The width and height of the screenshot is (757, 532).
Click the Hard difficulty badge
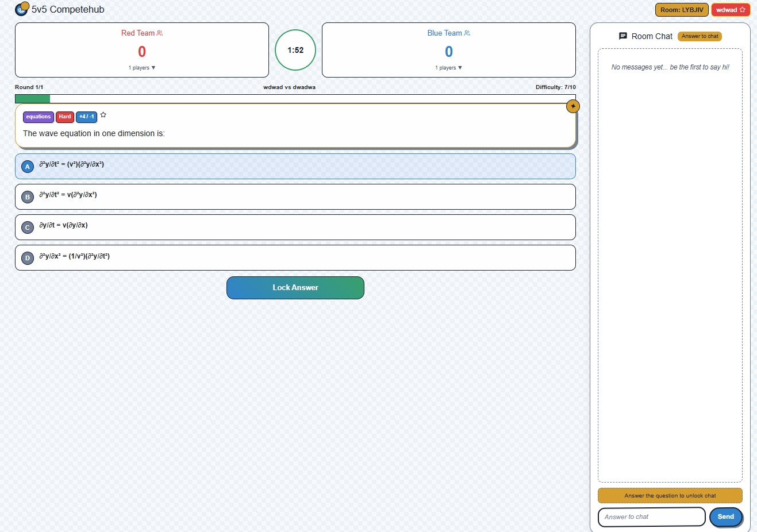64,117
